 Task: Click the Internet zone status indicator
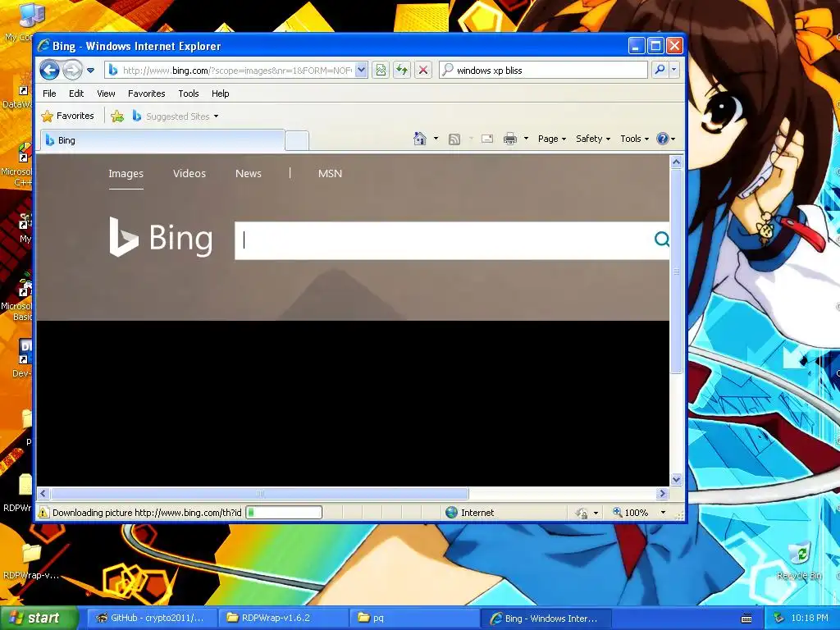(x=470, y=513)
